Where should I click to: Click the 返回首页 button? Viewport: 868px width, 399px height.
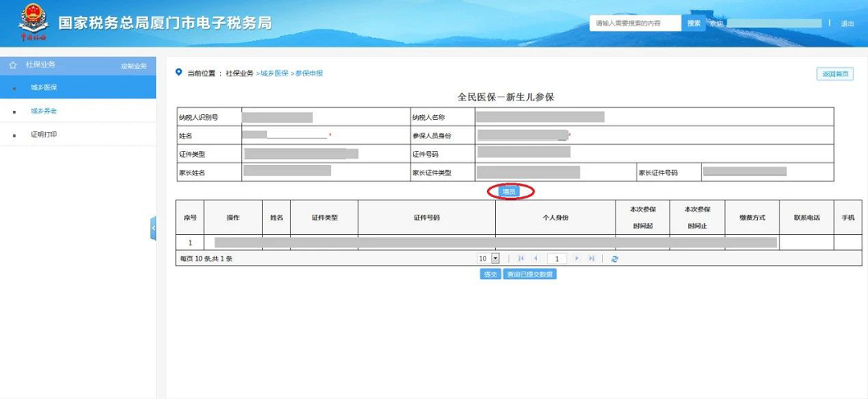pyautogui.click(x=835, y=74)
